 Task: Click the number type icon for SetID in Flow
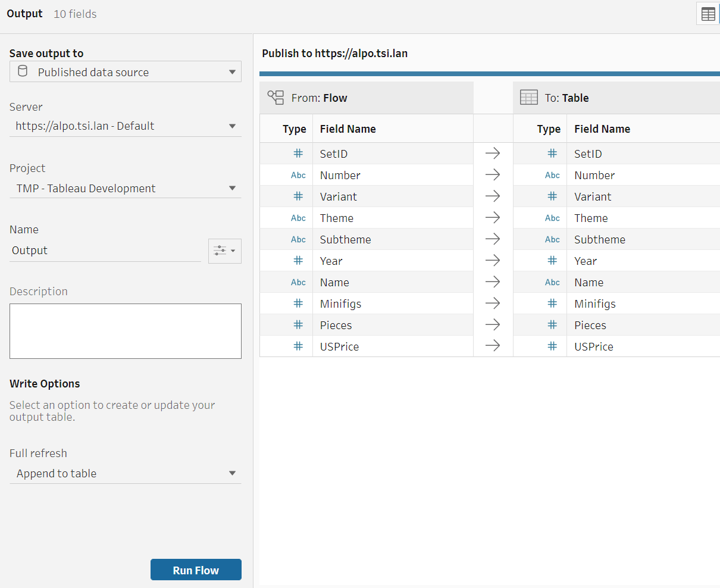tap(298, 154)
